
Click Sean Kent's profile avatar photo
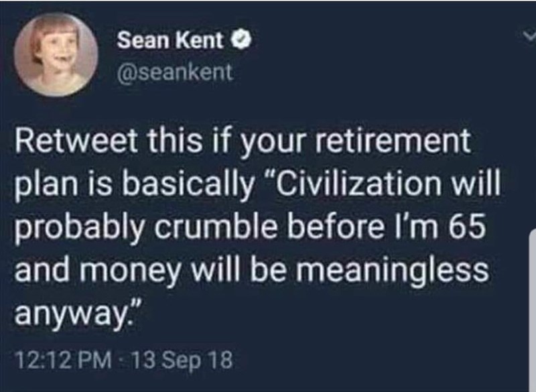[57, 56]
